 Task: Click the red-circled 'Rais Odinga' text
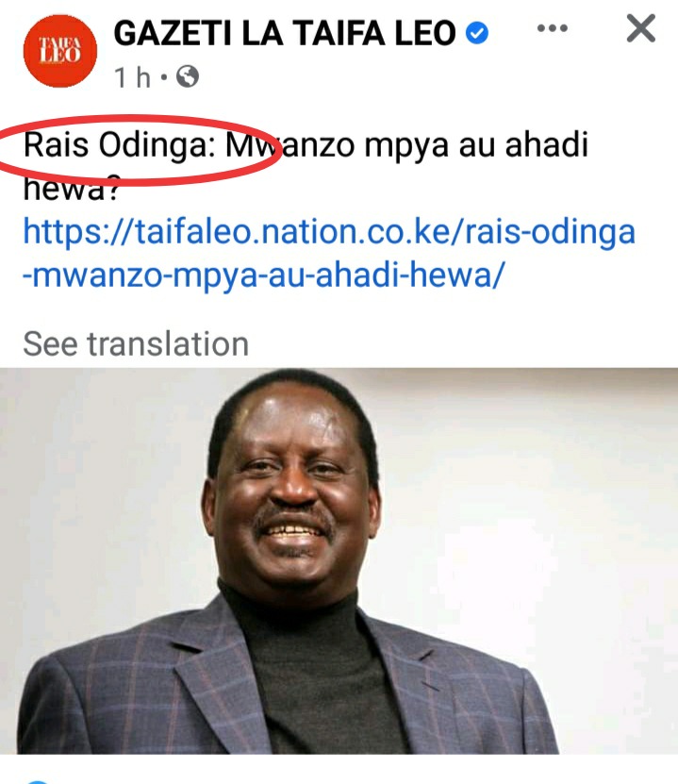pyautogui.click(x=120, y=145)
